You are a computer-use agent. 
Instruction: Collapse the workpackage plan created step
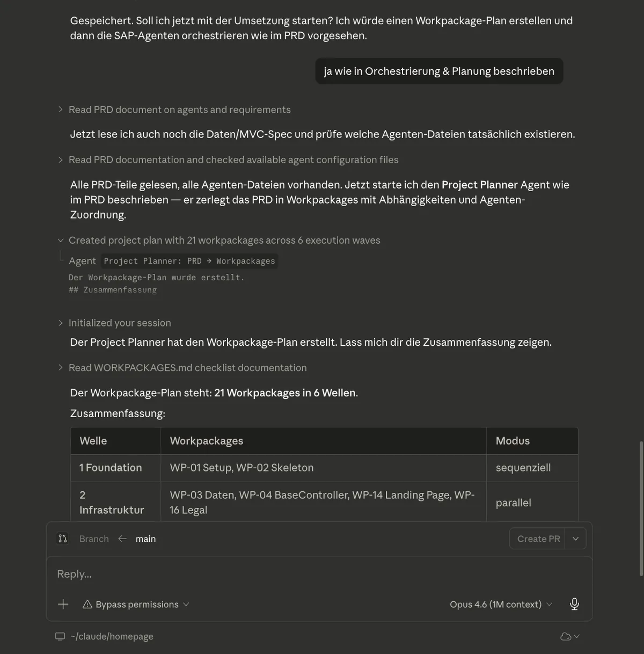(x=60, y=240)
